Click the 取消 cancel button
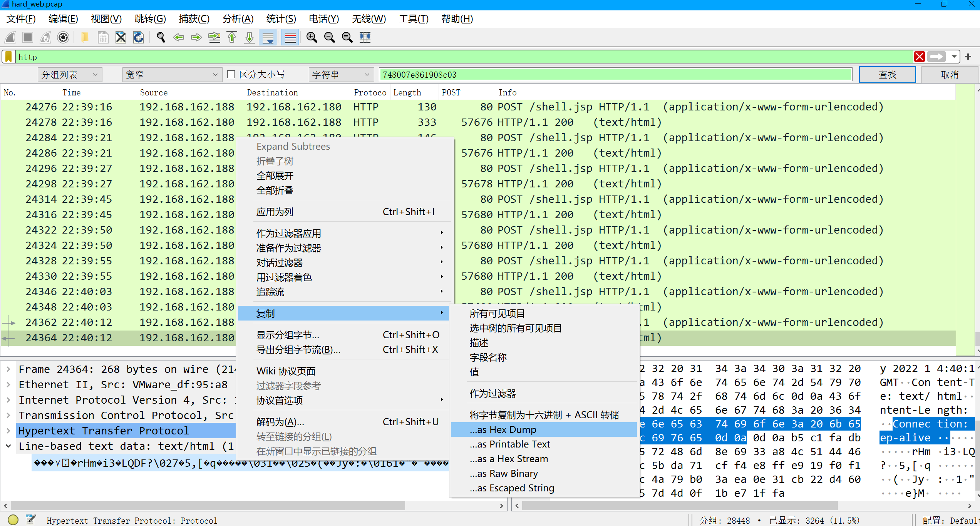The height and width of the screenshot is (526, 980). coord(949,75)
